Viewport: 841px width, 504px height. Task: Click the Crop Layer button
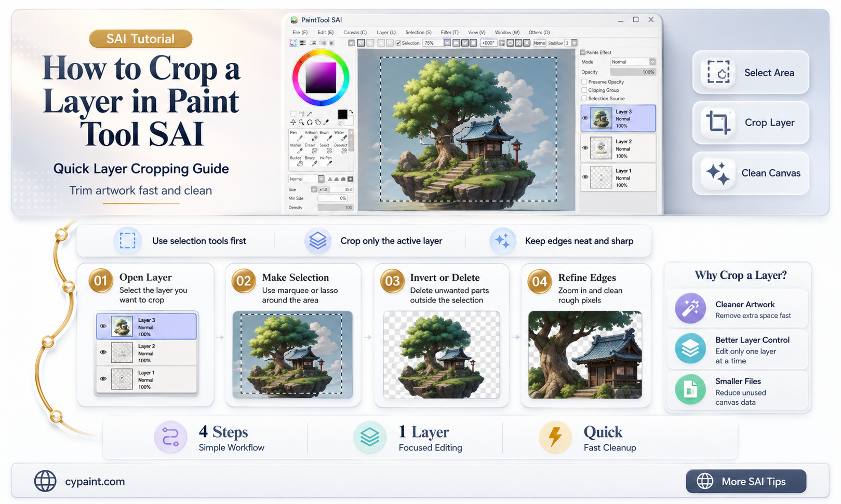tap(751, 122)
